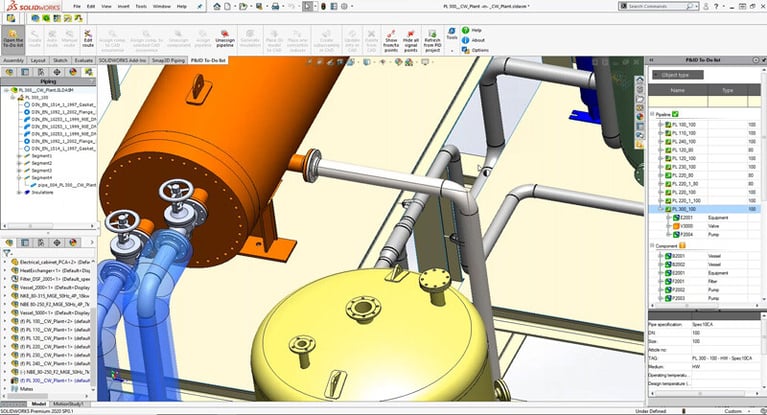Click the Search Commands field
The height and width of the screenshot is (415, 767).
(x=658, y=6)
